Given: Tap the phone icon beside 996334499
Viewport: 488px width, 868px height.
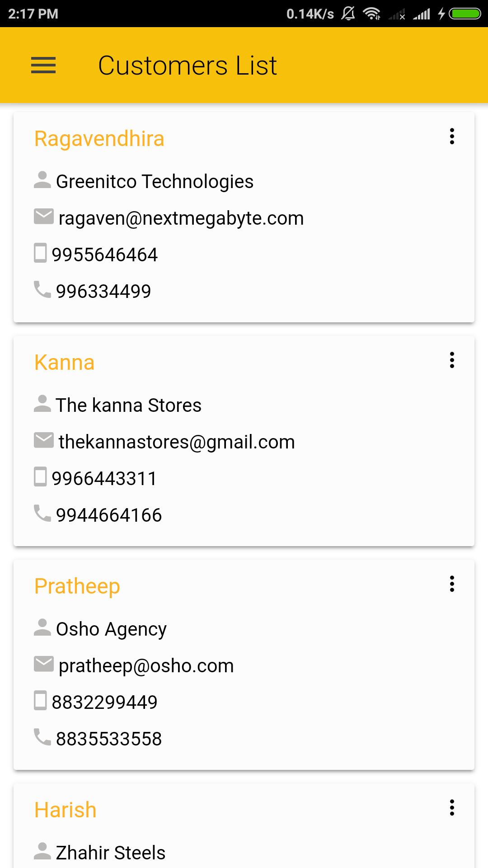Looking at the screenshot, I should point(42,290).
